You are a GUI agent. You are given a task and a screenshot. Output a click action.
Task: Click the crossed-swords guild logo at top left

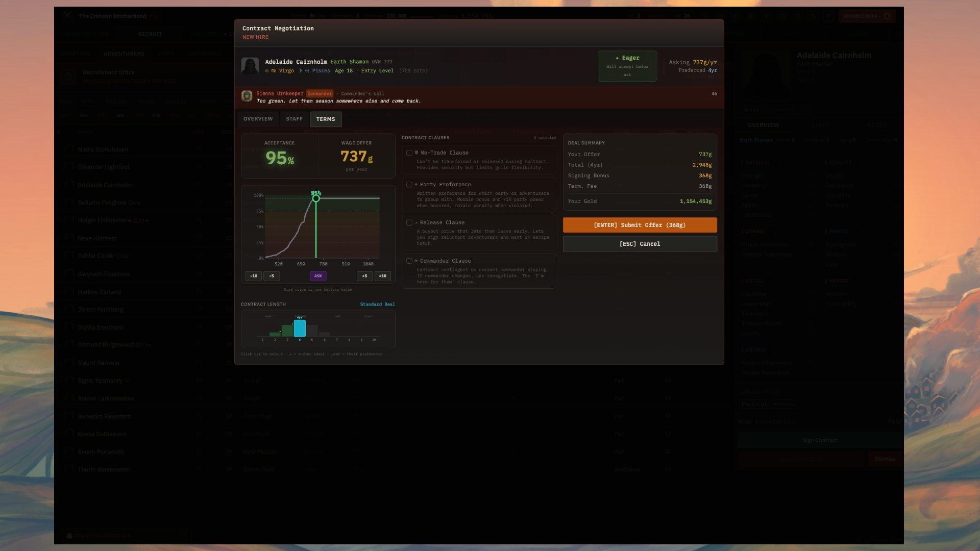[x=68, y=16]
